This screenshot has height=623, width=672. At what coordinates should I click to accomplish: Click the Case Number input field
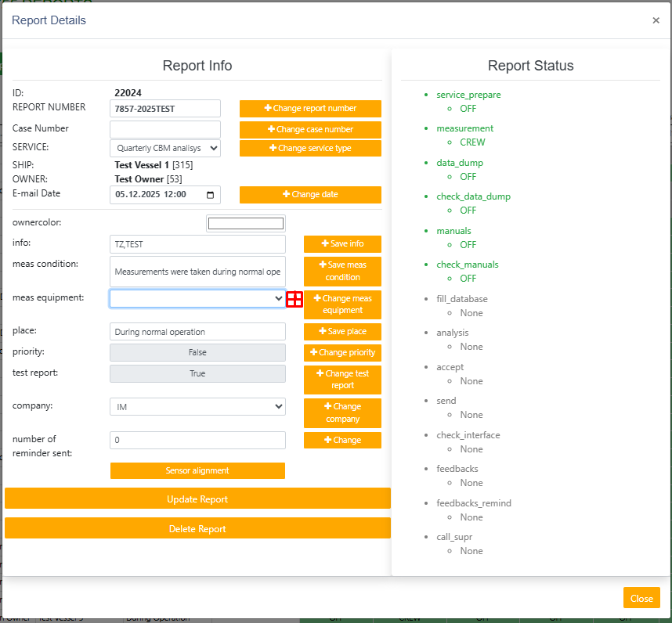(165, 129)
